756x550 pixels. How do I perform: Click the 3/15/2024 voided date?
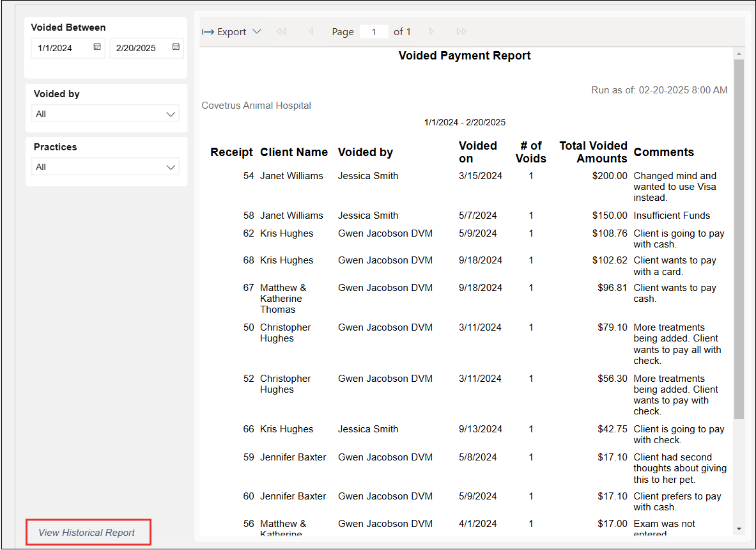point(480,176)
